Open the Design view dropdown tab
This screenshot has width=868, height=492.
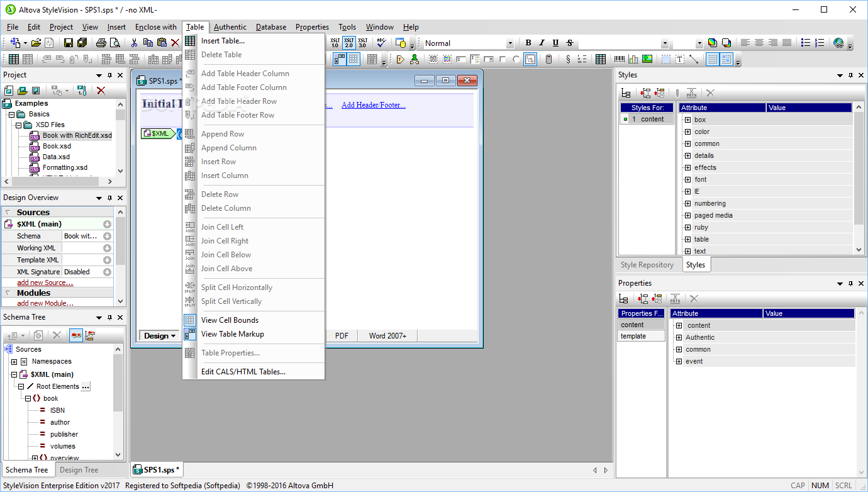click(160, 335)
